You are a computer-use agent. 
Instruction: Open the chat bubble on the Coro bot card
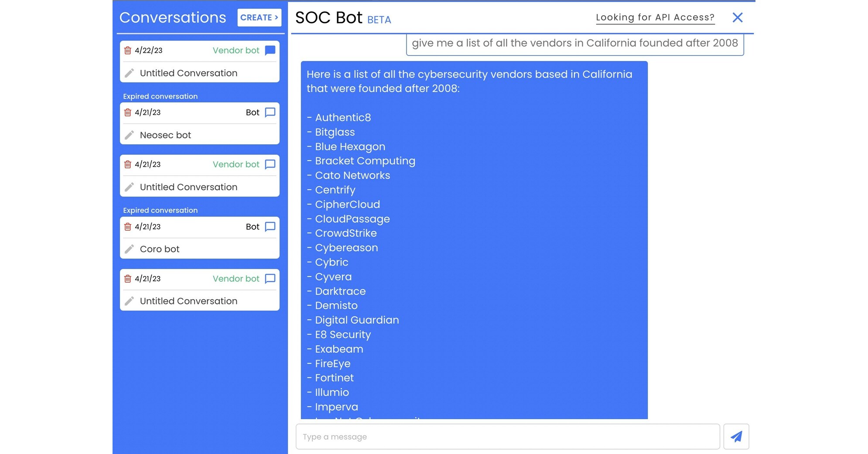270,226
